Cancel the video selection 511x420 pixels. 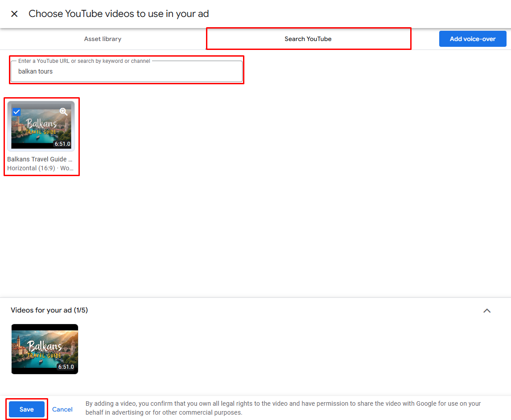[62, 409]
